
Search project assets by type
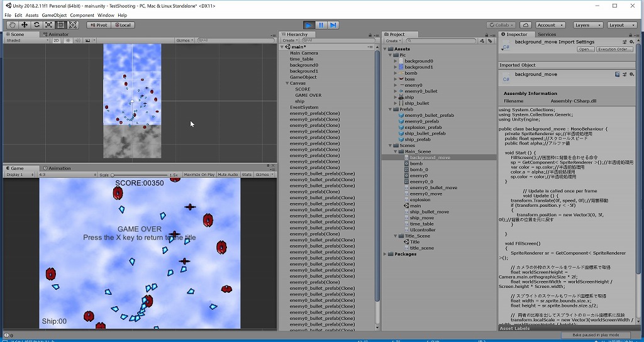point(482,41)
